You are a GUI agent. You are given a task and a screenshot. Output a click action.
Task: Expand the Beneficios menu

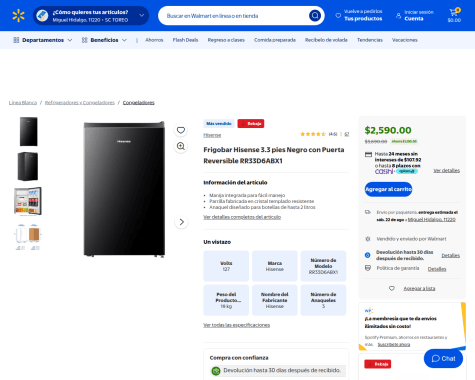pyautogui.click(x=104, y=40)
